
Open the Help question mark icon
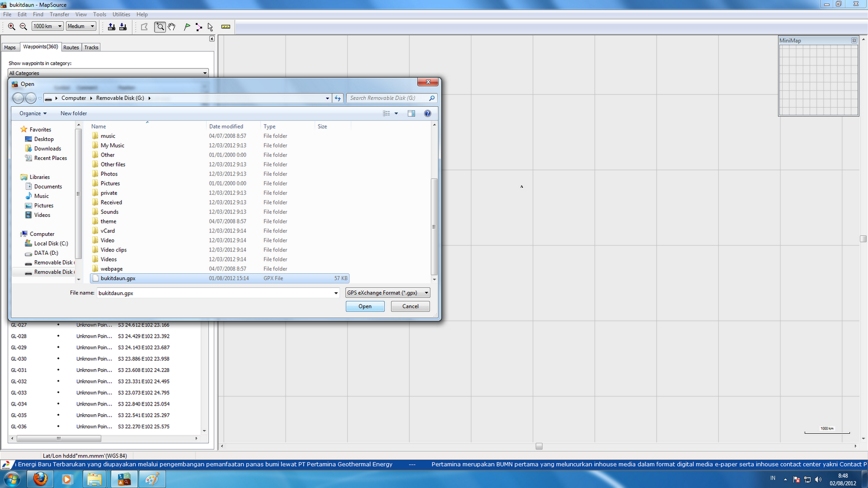(427, 113)
